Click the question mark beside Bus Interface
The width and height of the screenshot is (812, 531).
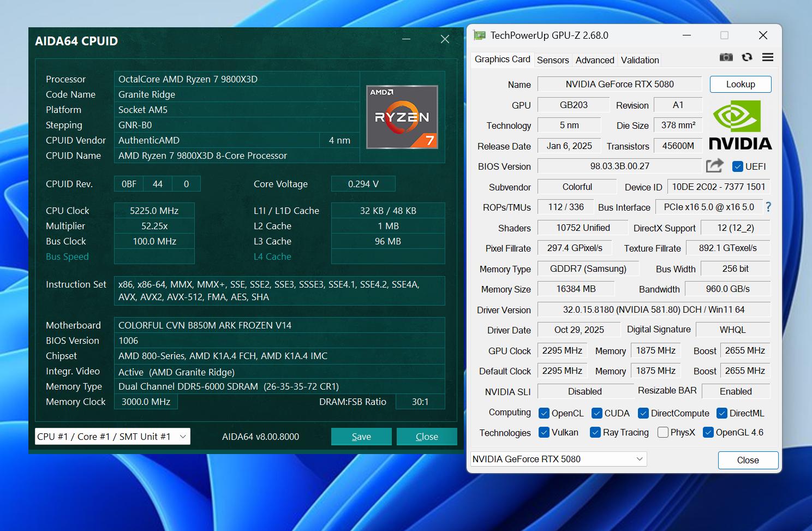[x=768, y=207]
